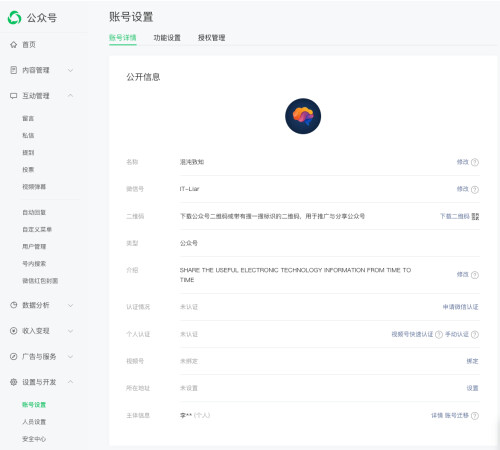
Task: Click the 账号设置 page title
Action: click(131, 17)
